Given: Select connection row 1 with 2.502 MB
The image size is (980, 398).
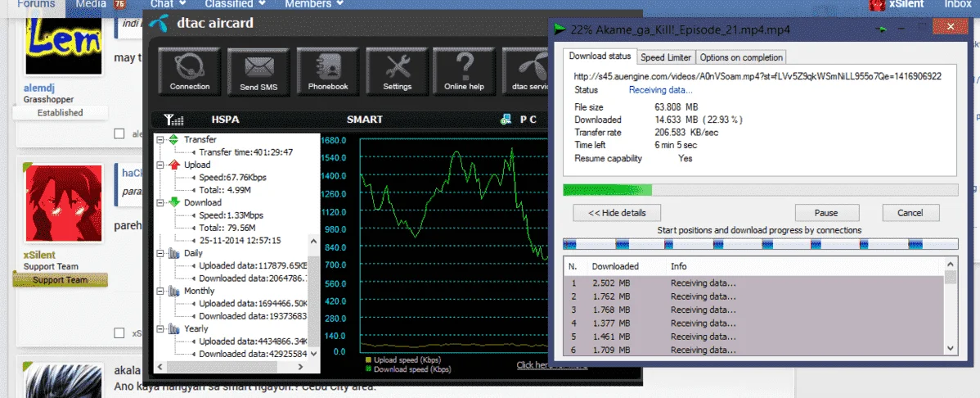Looking at the screenshot, I should (x=754, y=283).
